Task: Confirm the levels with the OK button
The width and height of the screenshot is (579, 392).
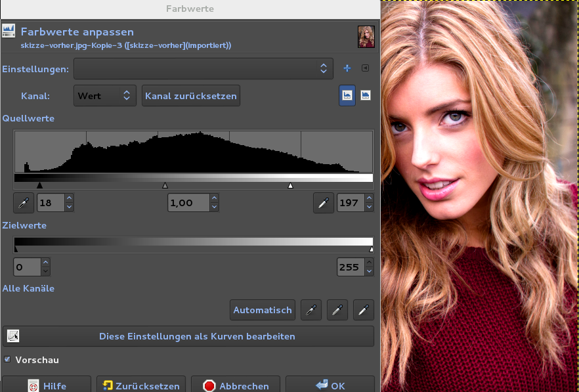Action: tap(330, 385)
